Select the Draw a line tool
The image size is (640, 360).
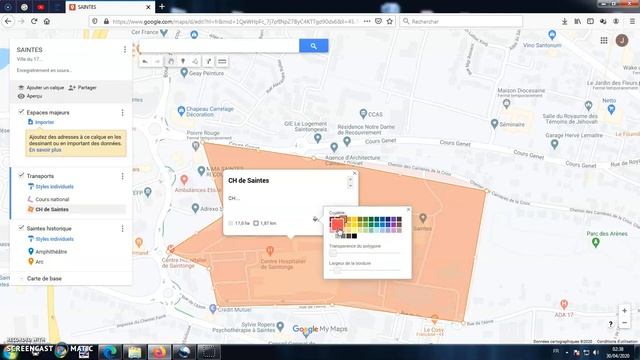(x=196, y=62)
